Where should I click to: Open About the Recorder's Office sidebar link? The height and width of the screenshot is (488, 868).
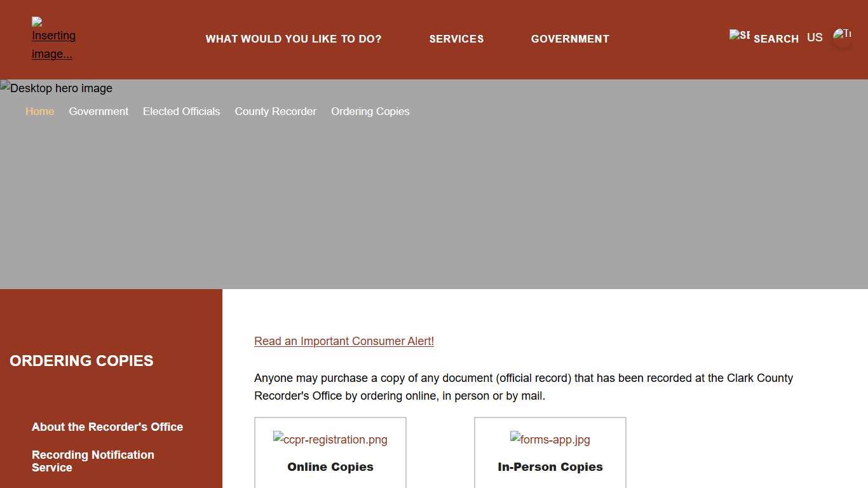point(107,427)
